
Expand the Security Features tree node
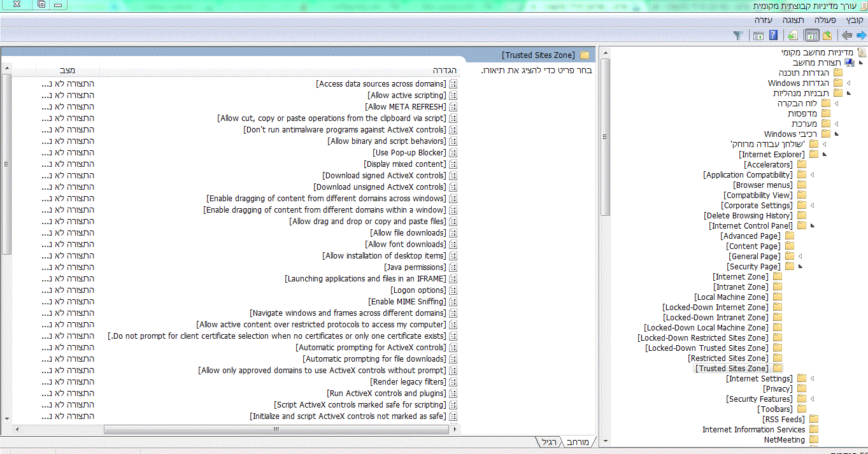(x=813, y=399)
